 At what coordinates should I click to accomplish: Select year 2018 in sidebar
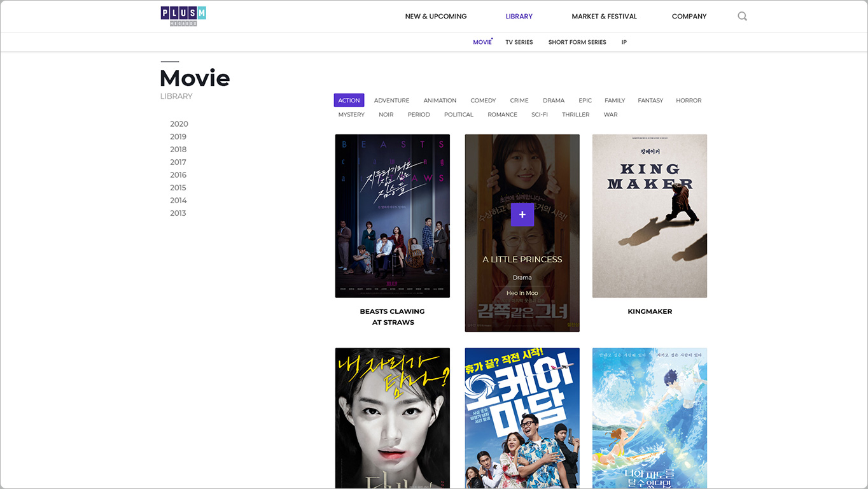(x=178, y=150)
